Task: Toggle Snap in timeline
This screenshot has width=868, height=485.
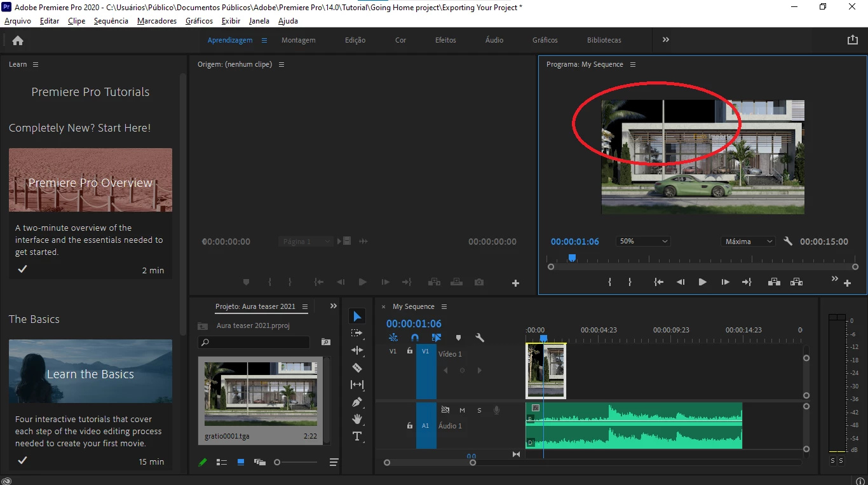Action: 415,338
